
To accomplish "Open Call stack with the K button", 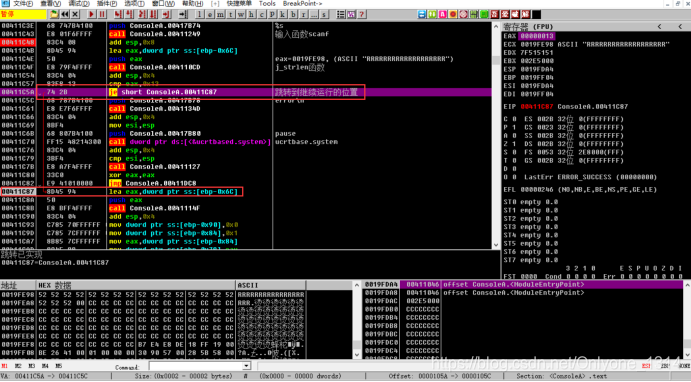I will click(282, 15).
